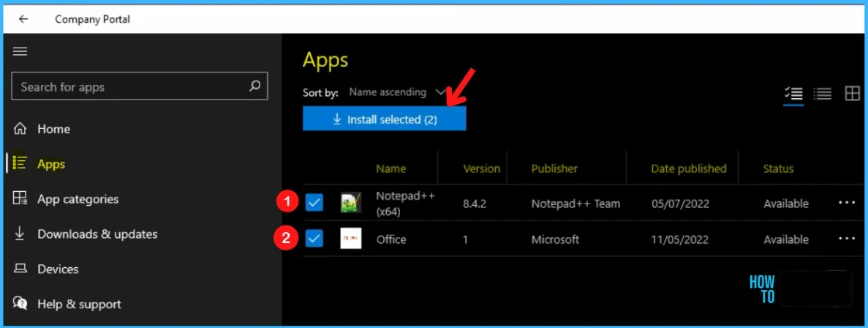The height and width of the screenshot is (328, 868).
Task: Open the Sort by Name ascending dropdown
Action: pos(396,92)
